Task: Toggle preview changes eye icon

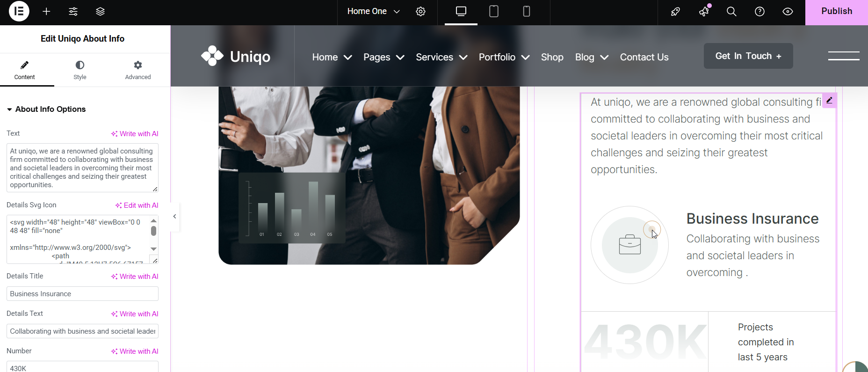Action: tap(788, 12)
